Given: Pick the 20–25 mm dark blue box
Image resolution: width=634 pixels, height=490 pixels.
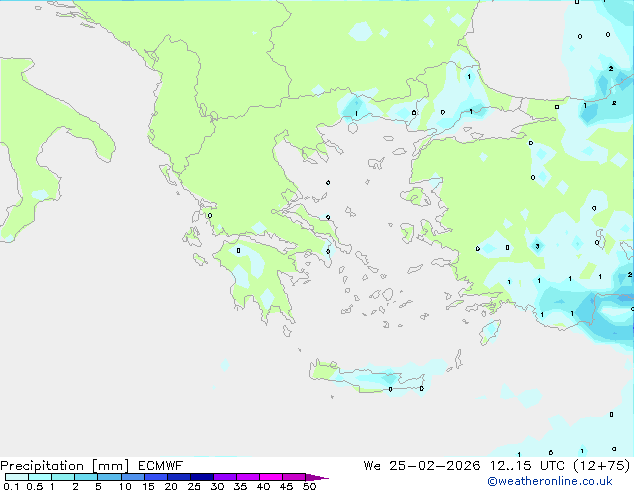Looking at the screenshot, I should (x=179, y=477).
